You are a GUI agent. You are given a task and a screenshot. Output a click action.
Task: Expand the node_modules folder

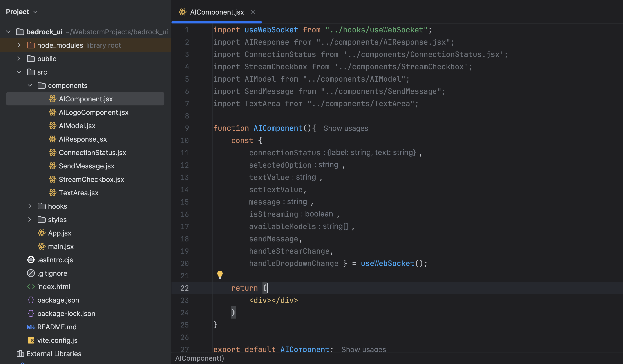click(x=19, y=45)
